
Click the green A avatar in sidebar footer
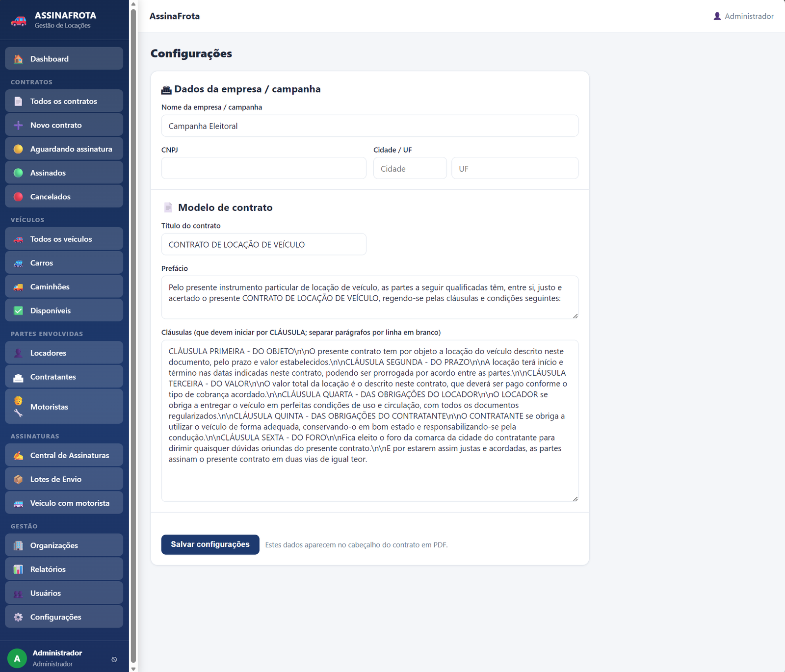tap(17, 658)
